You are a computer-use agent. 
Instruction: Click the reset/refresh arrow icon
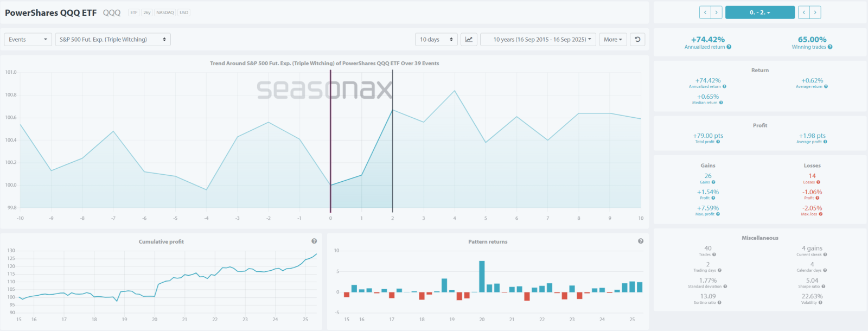(637, 40)
